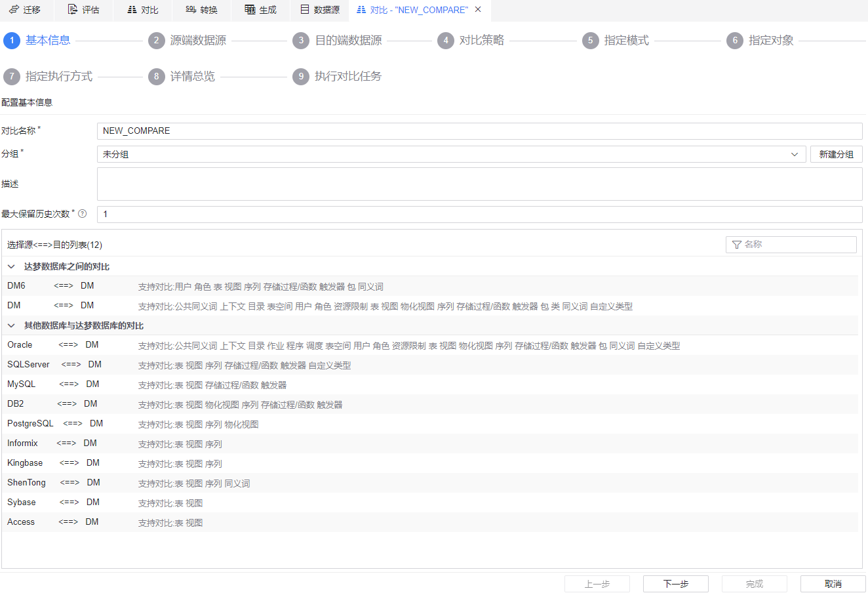Click the 取消 button
The height and width of the screenshot is (595, 868).
pyautogui.click(x=833, y=584)
